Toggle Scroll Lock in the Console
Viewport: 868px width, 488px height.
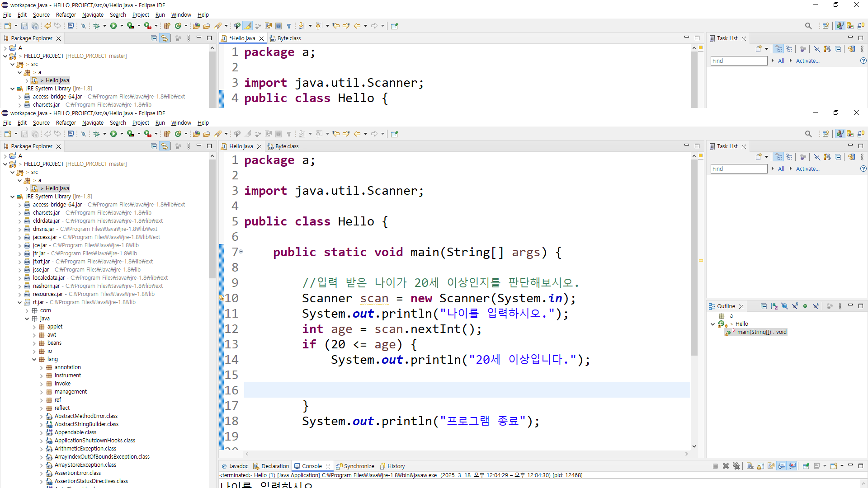tap(760, 466)
